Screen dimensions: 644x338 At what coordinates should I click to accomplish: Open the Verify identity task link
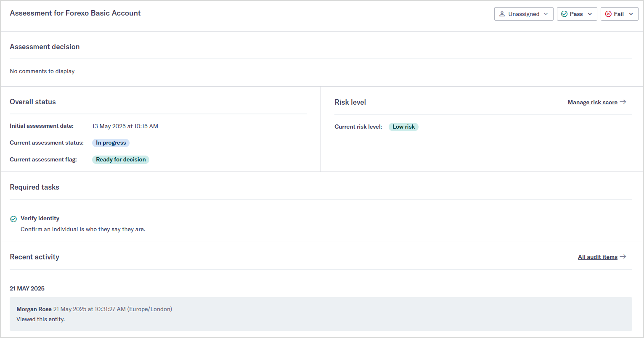coord(40,218)
